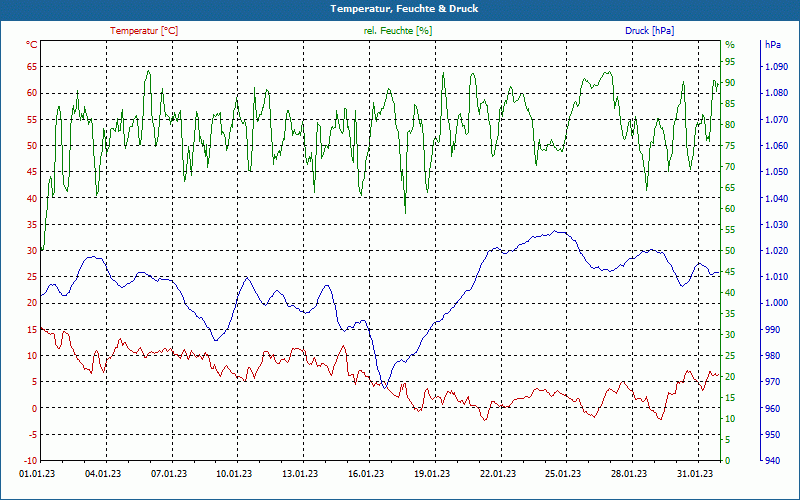Click the blue "980" pressure axis value
The image size is (800, 500).
click(773, 356)
